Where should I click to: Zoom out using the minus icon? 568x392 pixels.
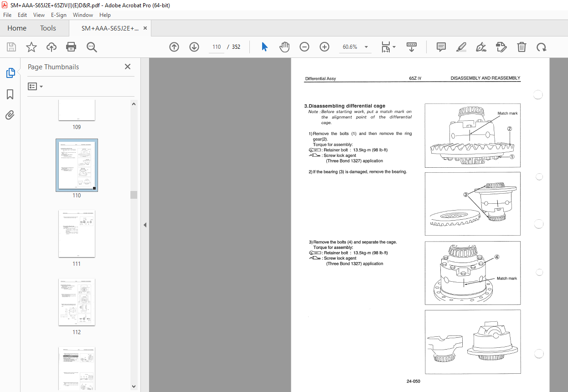tap(305, 47)
